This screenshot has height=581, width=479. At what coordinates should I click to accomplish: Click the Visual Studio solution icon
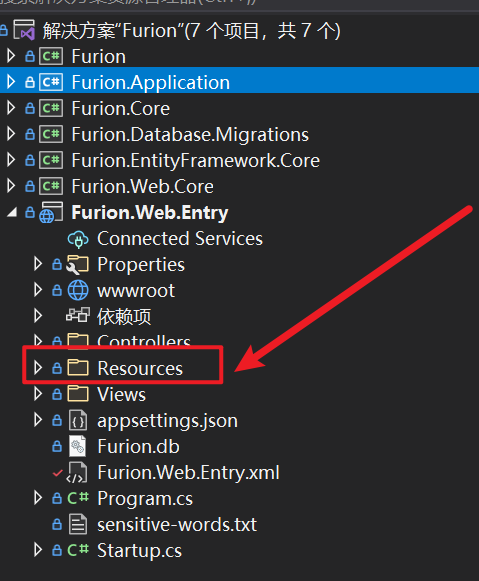pos(24,30)
